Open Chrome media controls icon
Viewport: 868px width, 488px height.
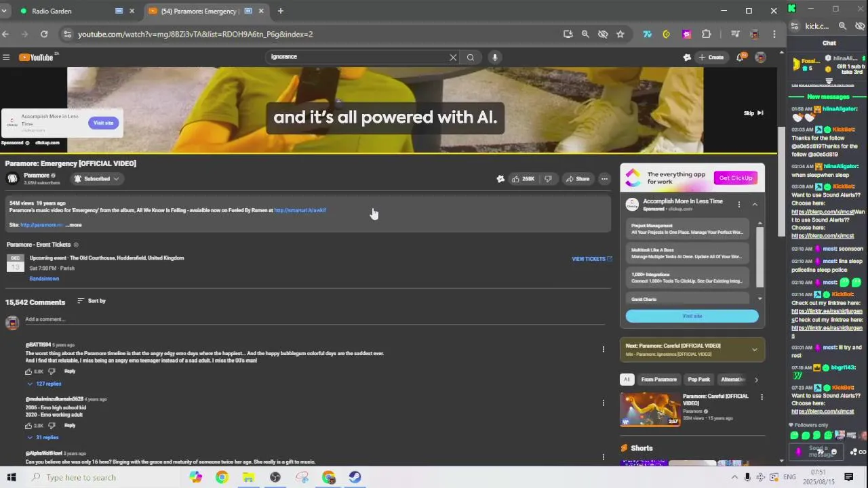[x=735, y=34]
